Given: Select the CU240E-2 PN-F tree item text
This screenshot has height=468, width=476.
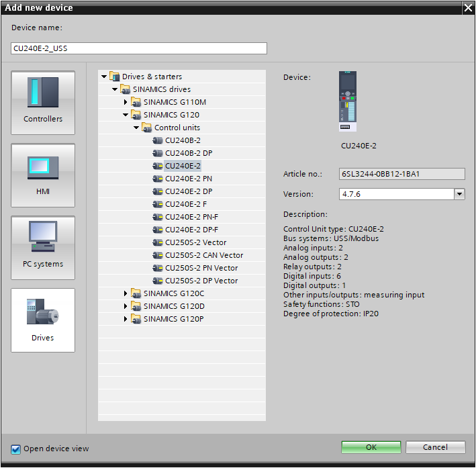Looking at the screenshot, I should click(191, 217).
